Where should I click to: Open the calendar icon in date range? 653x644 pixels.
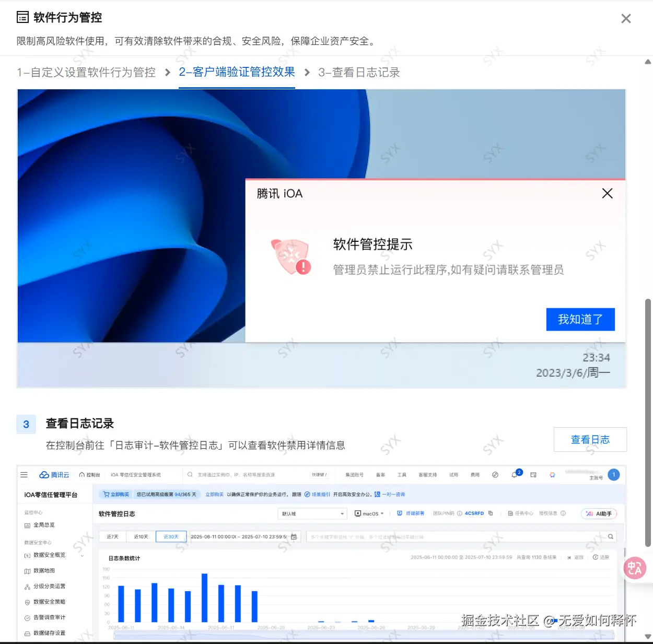point(294,536)
